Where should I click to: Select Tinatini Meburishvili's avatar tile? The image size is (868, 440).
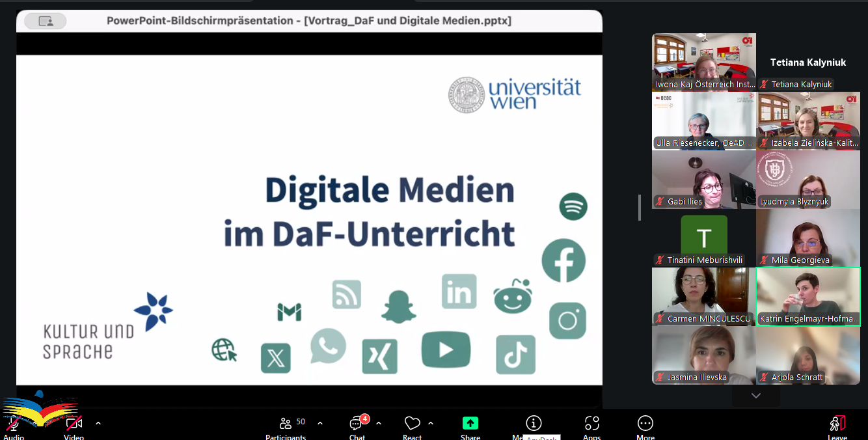(704, 238)
